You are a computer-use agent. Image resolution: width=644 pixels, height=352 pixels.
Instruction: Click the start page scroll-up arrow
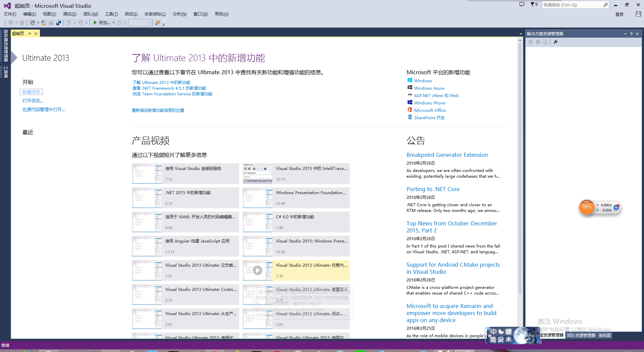point(520,40)
